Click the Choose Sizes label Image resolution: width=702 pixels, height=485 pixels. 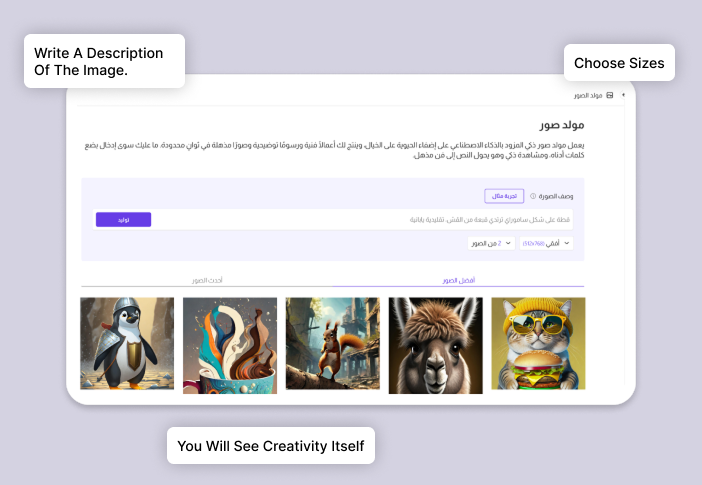(619, 63)
